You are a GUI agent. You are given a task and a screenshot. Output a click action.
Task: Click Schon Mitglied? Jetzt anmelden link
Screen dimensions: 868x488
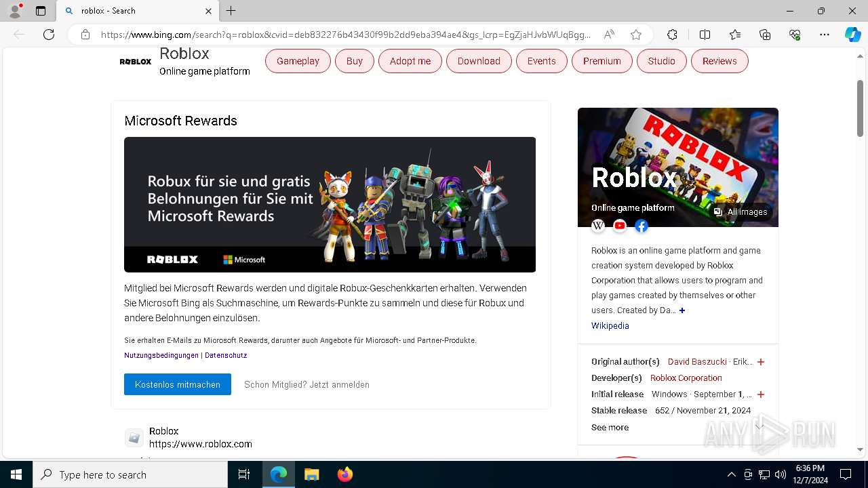[307, 384]
